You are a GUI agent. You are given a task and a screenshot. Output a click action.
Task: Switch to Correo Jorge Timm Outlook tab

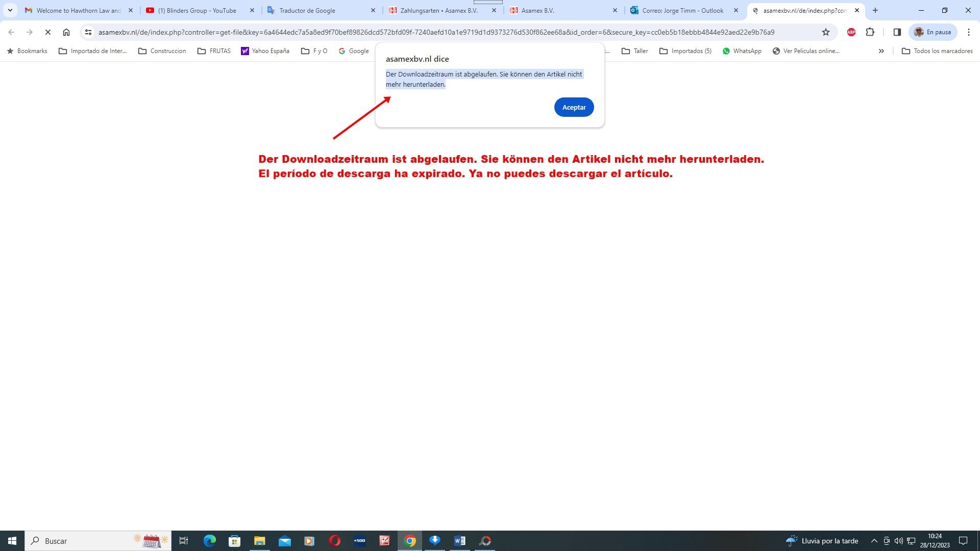click(x=682, y=10)
